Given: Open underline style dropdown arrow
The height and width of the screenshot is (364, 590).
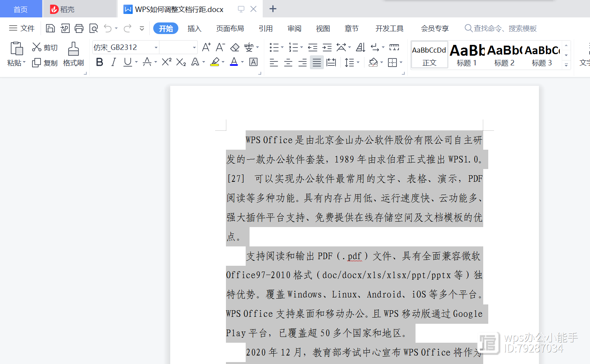Looking at the screenshot, I should click(136, 62).
